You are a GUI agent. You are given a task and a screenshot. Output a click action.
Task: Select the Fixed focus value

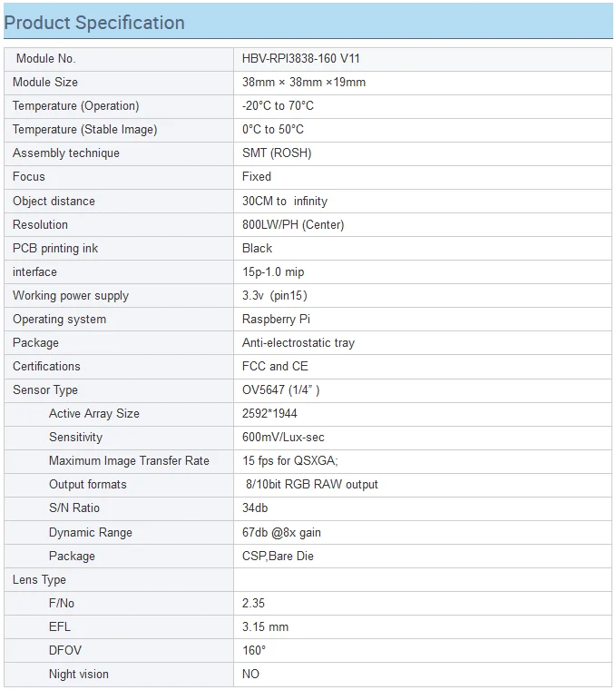pos(257,177)
